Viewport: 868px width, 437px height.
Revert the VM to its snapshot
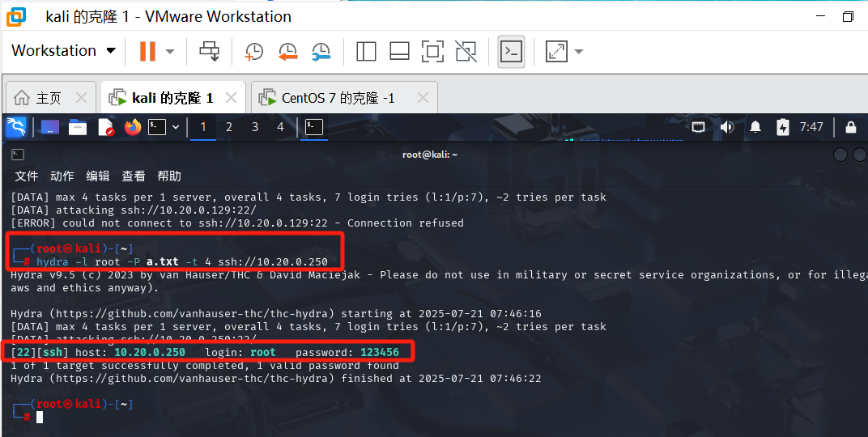(x=287, y=52)
